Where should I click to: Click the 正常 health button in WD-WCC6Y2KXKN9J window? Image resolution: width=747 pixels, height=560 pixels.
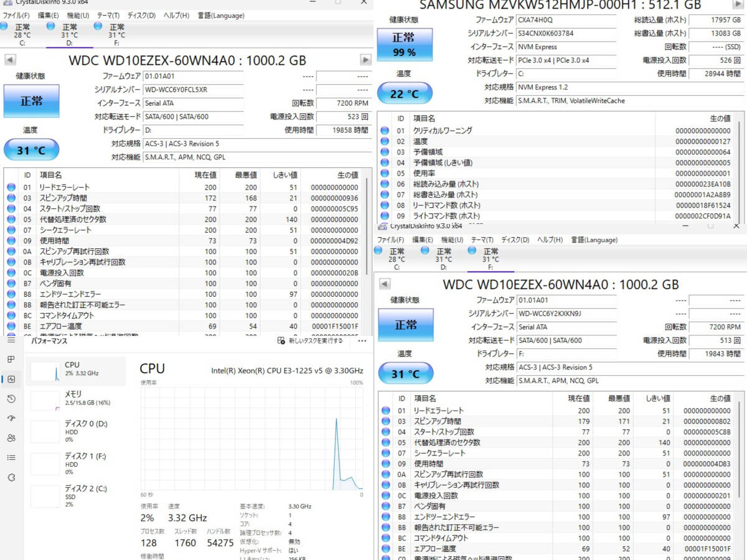tap(405, 325)
